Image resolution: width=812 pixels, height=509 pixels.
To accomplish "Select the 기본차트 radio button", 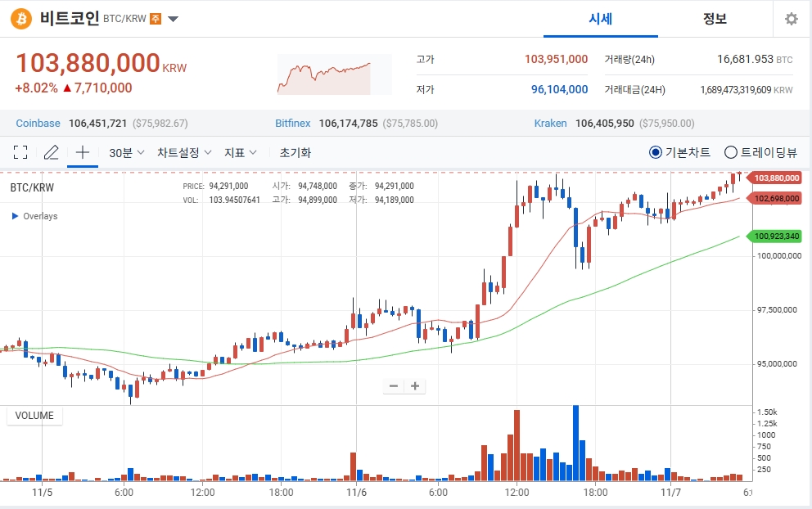I will 655,152.
